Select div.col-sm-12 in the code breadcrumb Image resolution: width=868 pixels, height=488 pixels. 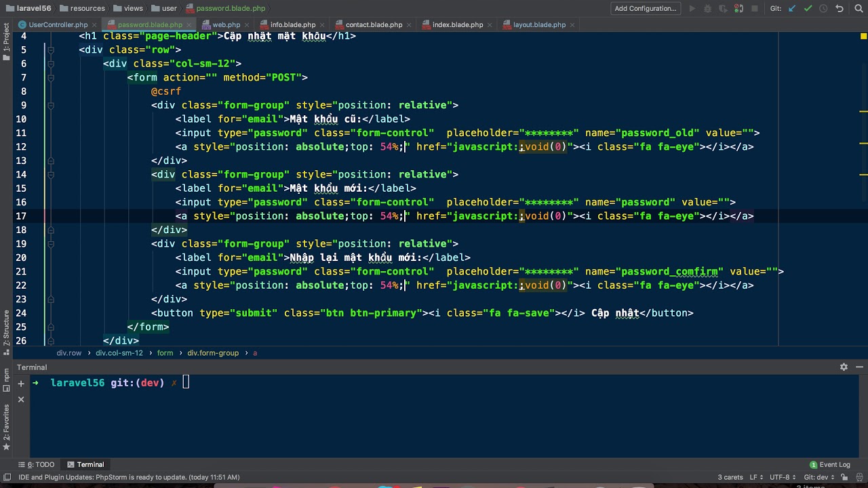click(x=119, y=353)
